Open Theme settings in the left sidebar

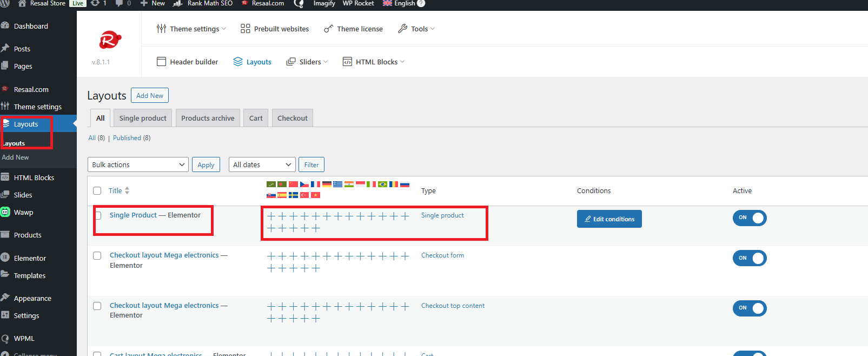(x=37, y=107)
